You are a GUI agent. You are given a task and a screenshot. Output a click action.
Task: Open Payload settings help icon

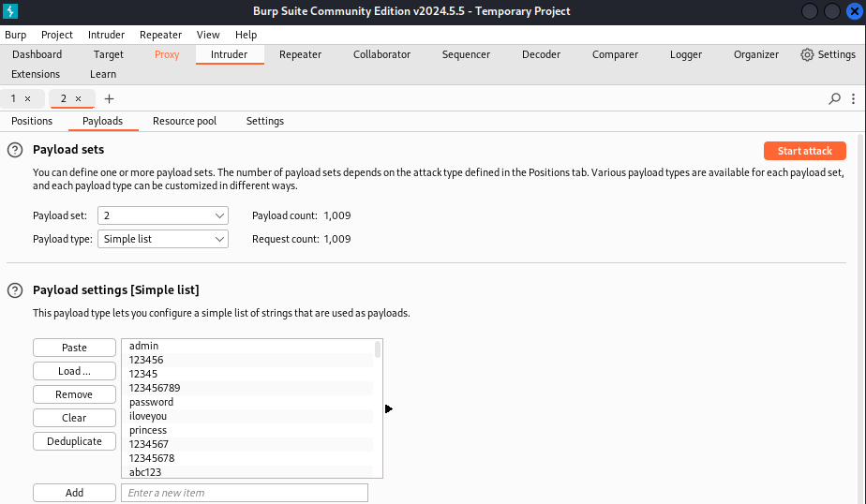(15, 290)
